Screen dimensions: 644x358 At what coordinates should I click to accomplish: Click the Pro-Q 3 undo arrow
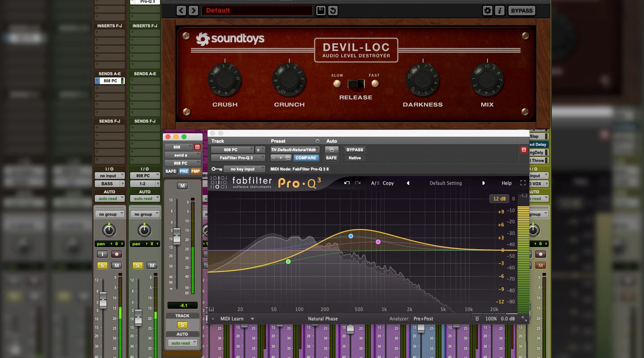click(x=347, y=183)
